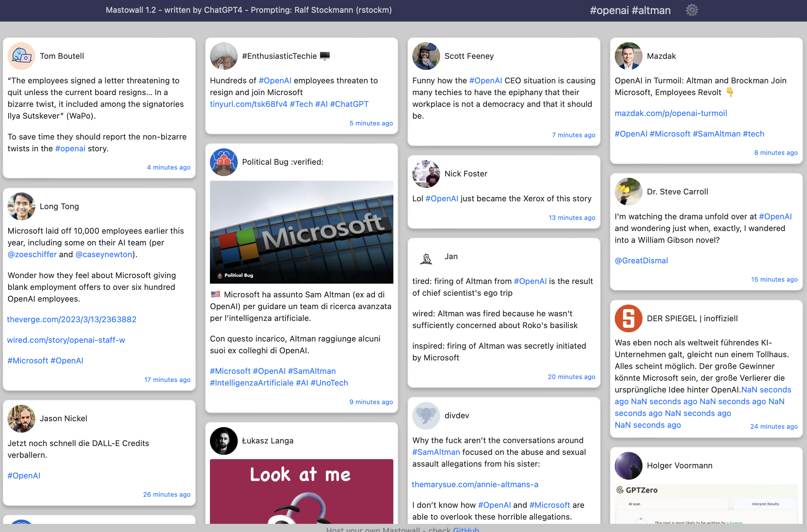Click #OpenAI hashtag in Nick Foster's post
807x532 pixels.
[x=442, y=198]
